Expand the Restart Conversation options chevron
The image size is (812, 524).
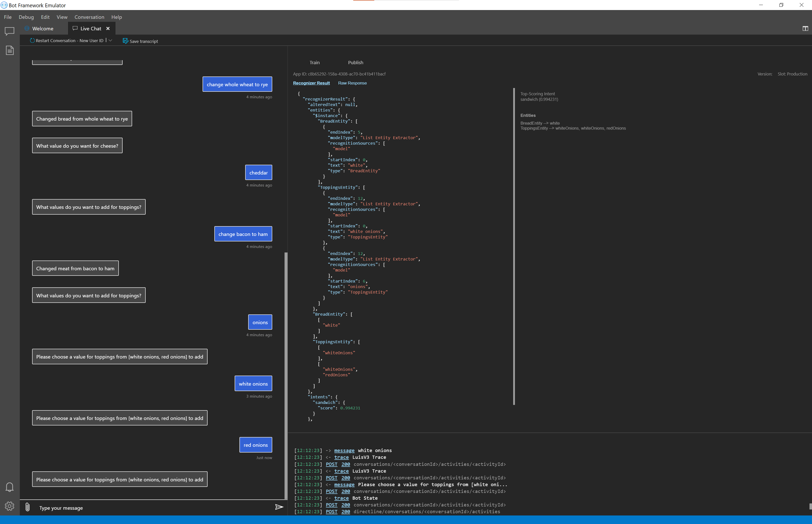pos(110,40)
